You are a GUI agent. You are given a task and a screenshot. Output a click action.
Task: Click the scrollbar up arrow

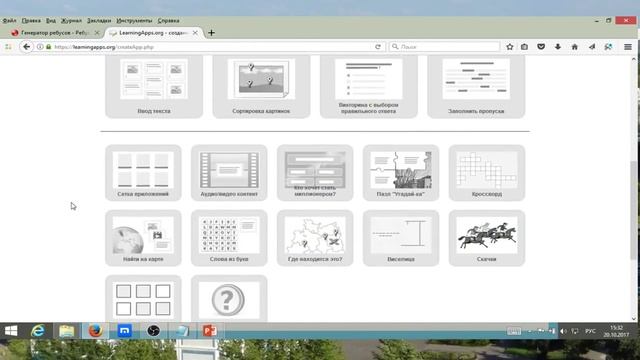(633, 60)
